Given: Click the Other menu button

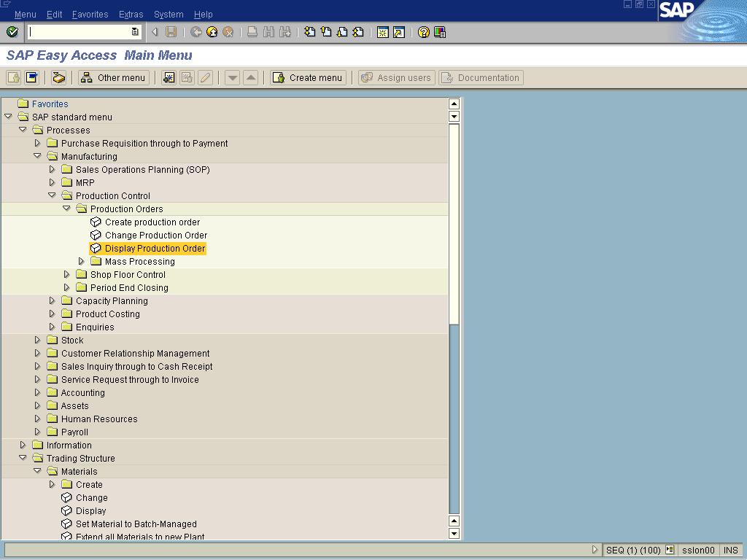Looking at the screenshot, I should tap(114, 78).
